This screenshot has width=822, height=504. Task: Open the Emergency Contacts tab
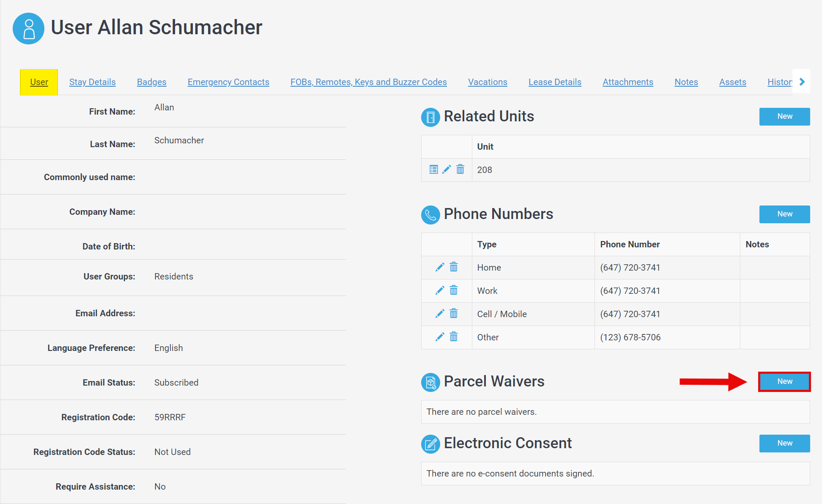pyautogui.click(x=228, y=82)
